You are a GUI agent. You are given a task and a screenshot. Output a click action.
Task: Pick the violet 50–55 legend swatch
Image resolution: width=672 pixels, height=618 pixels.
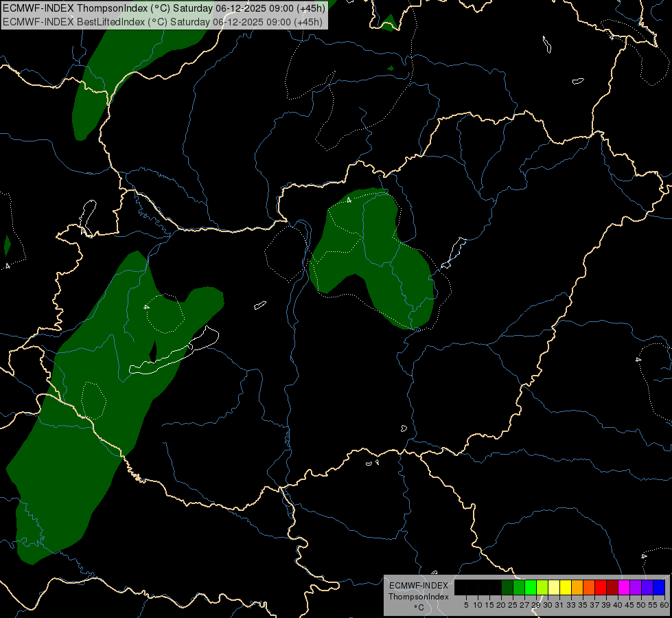point(647,587)
